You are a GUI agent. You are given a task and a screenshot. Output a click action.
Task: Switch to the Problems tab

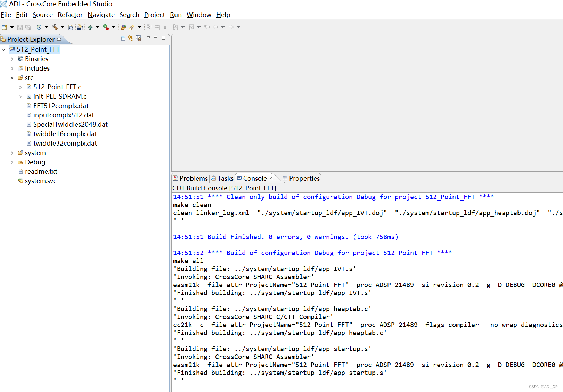click(190, 178)
